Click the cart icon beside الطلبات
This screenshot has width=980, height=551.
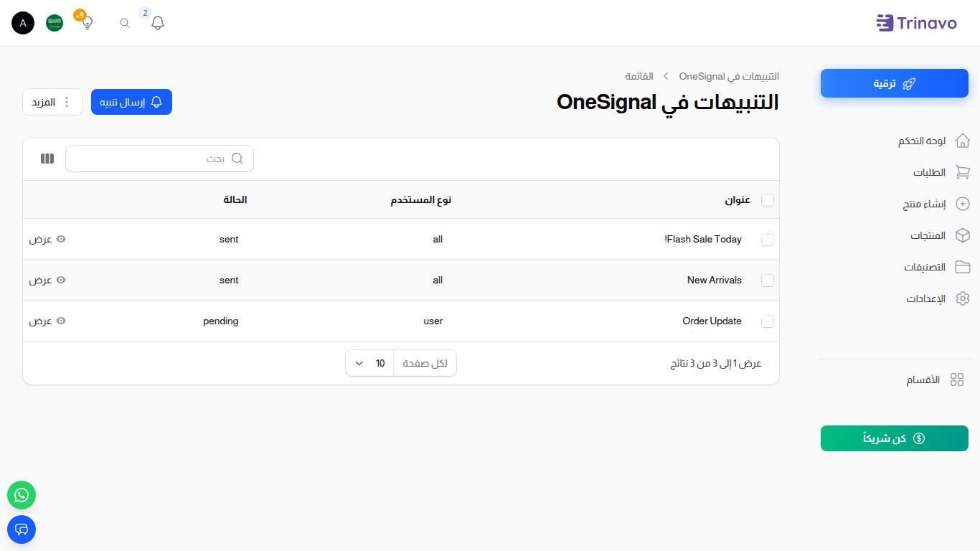pos(963,172)
